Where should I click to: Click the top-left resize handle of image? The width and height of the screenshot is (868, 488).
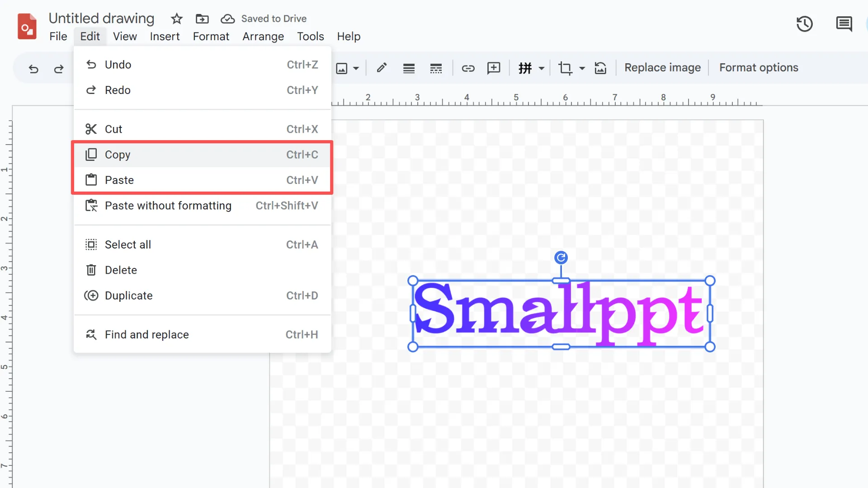[413, 281]
